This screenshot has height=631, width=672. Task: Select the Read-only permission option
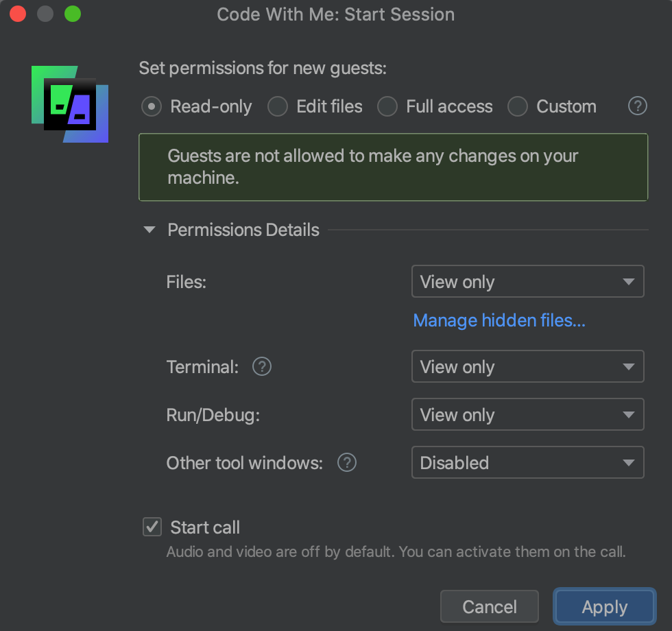click(x=152, y=107)
